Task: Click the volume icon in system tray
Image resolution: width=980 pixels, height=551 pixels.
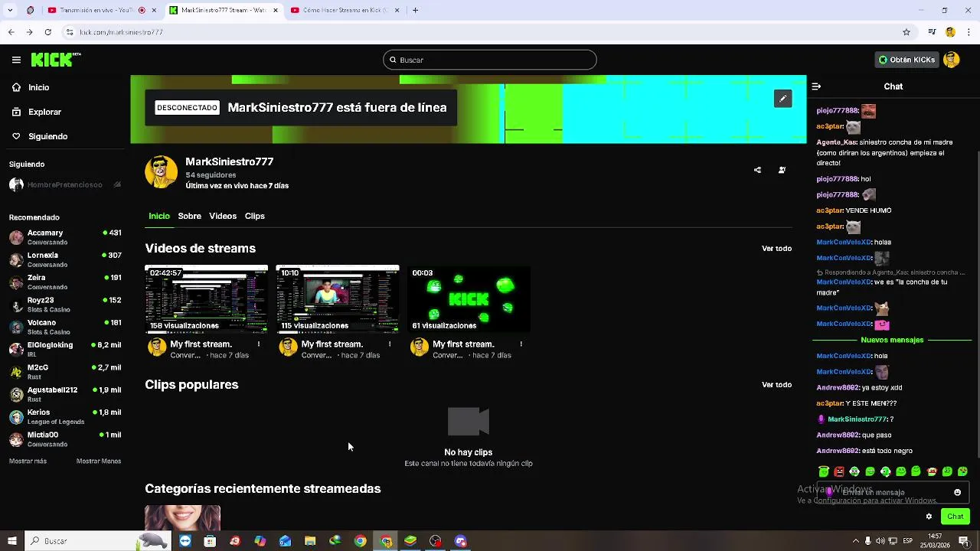Action: pyautogui.click(x=880, y=541)
